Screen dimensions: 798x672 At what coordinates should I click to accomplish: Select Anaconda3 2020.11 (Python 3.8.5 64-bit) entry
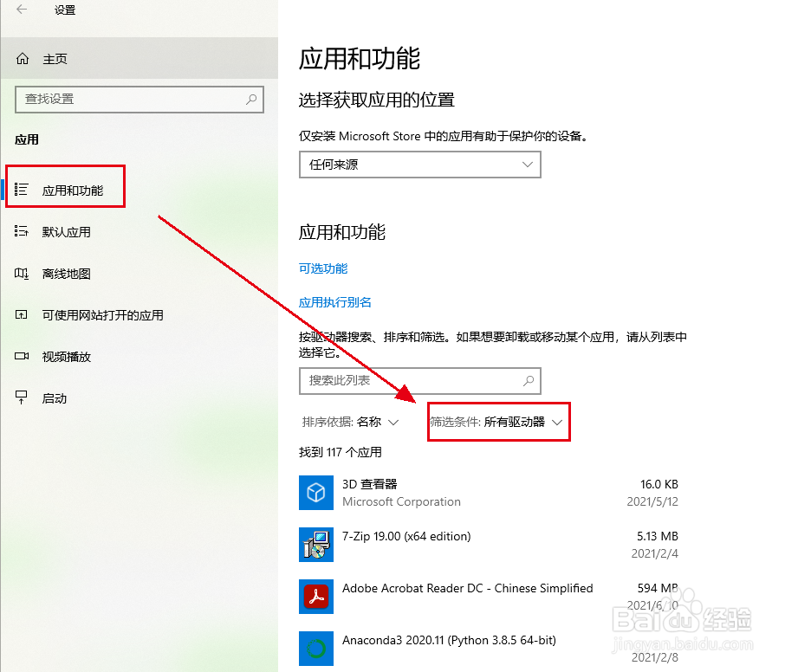click(449, 640)
